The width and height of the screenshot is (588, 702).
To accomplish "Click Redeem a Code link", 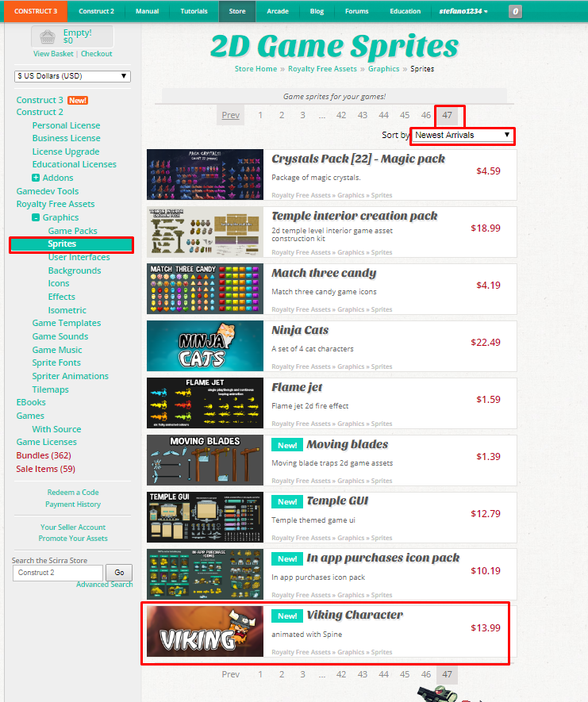I will [73, 493].
